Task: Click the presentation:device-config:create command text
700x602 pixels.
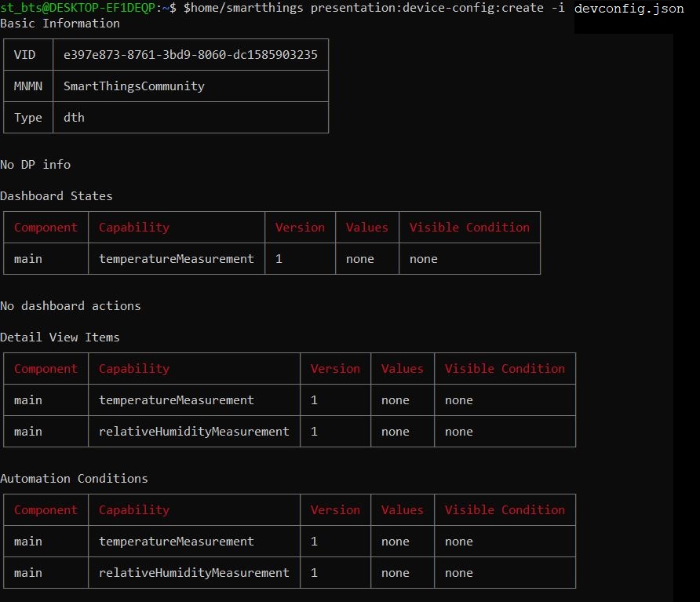Action: click(427, 8)
